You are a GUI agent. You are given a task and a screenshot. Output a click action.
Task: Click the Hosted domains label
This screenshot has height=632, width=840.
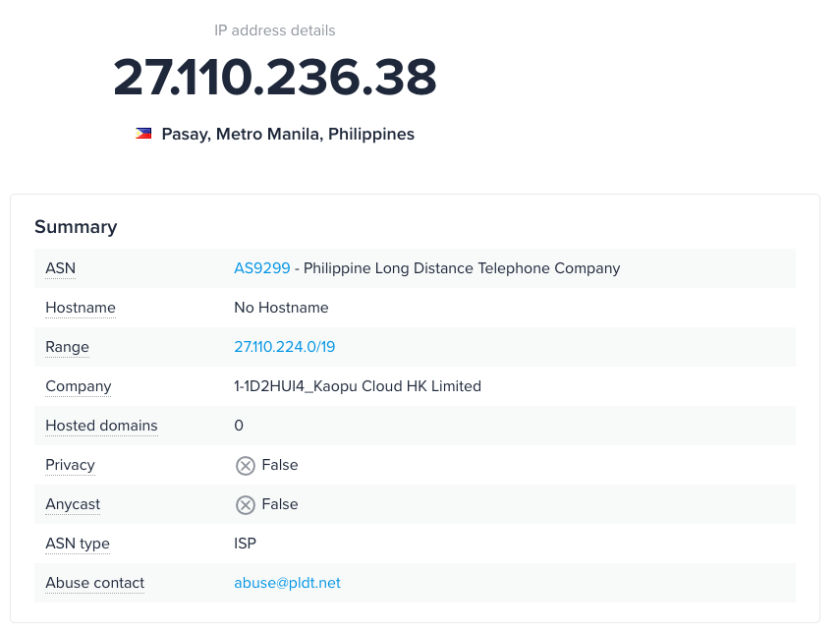tap(101, 426)
